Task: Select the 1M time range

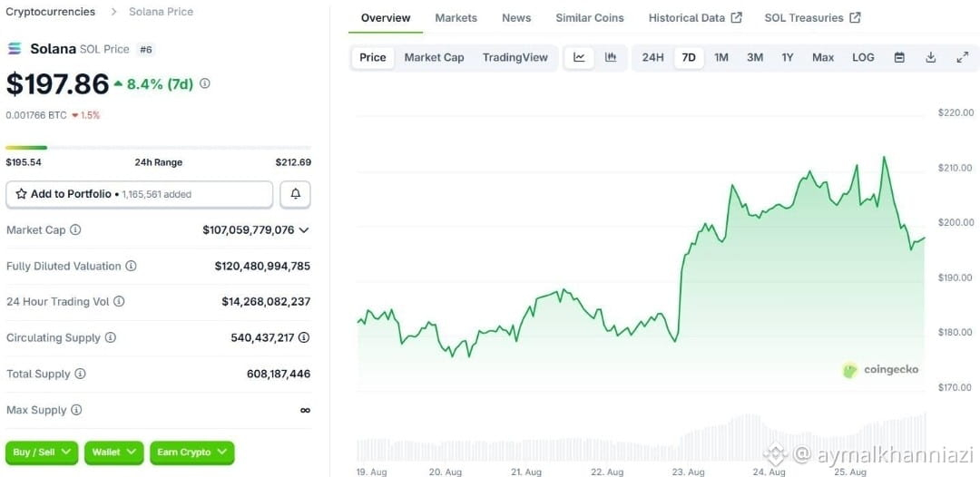Action: coord(721,57)
